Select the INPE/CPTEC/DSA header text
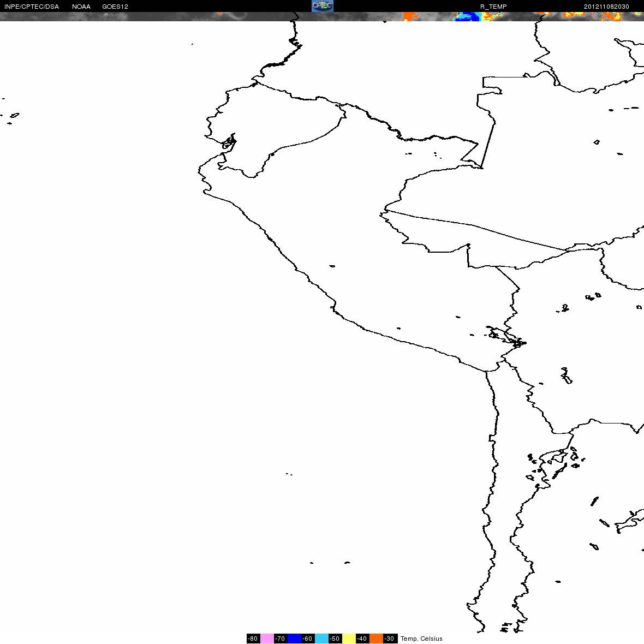 (32, 7)
